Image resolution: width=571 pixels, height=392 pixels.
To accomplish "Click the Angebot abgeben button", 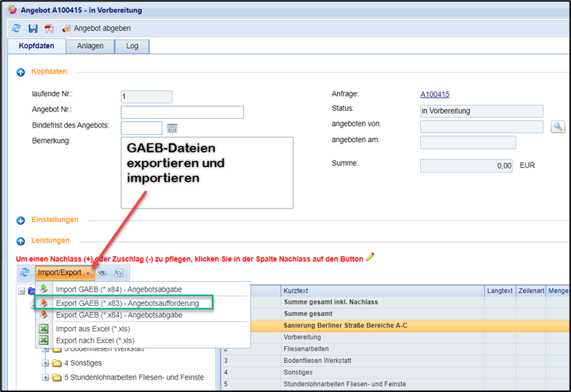I will tap(96, 28).
